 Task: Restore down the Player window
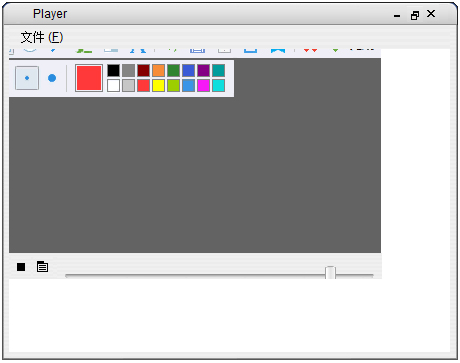point(415,15)
